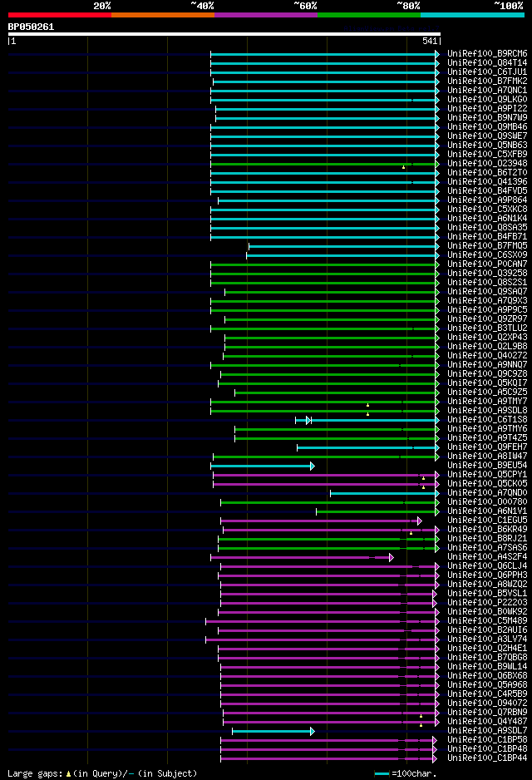The width and height of the screenshot is (532, 780).
Task: Click the arrowhead ending UniRef100_B9EU54 bar
Action: click(313, 467)
